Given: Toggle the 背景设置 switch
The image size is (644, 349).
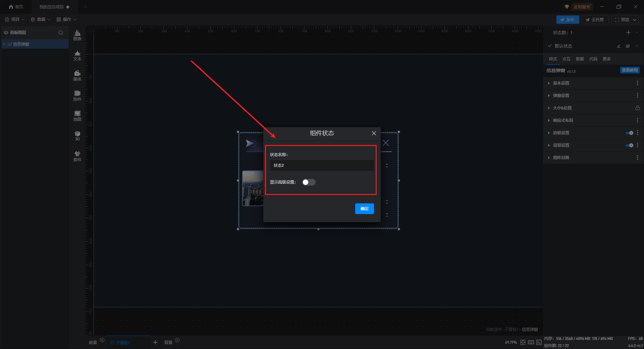Looking at the screenshot, I should click(629, 145).
